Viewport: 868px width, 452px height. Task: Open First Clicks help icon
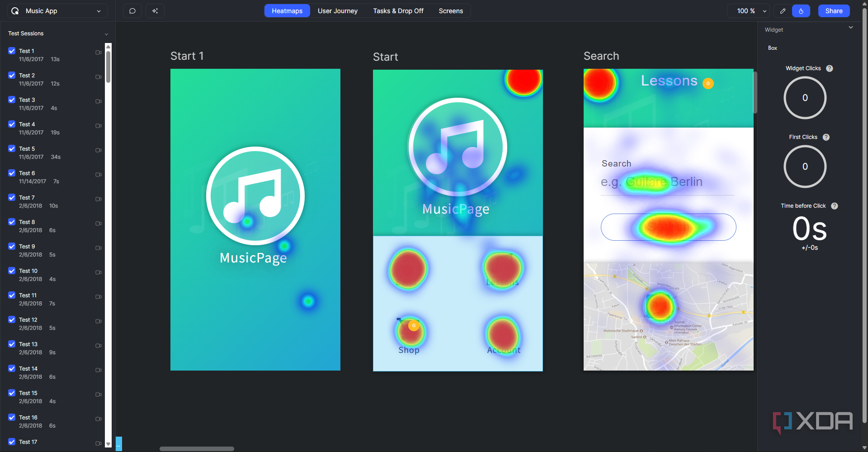(826, 137)
